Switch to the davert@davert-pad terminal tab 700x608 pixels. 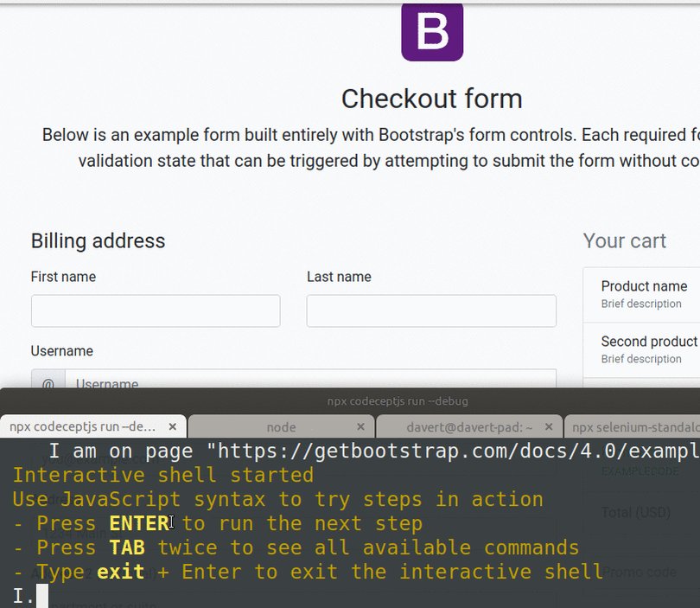[x=469, y=427]
